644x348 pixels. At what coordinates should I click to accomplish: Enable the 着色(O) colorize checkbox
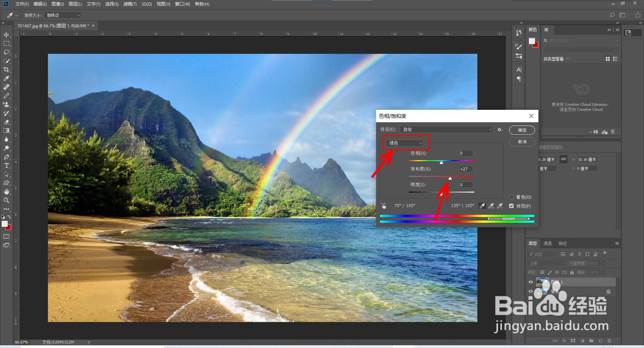511,197
